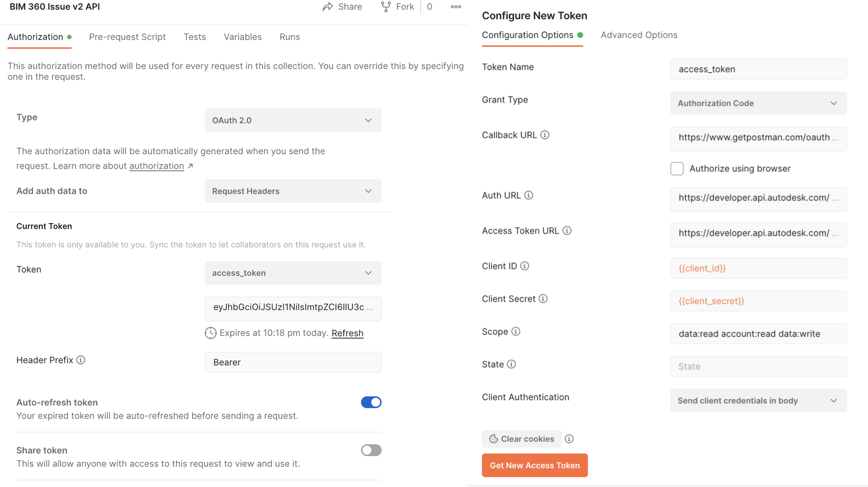Click the fork count 0

point(430,7)
